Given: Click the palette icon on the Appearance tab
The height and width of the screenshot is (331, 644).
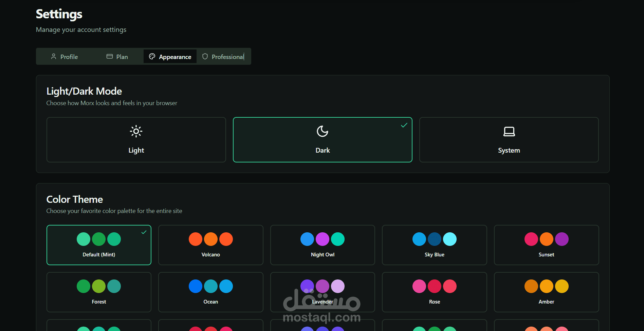Looking at the screenshot, I should click(152, 57).
